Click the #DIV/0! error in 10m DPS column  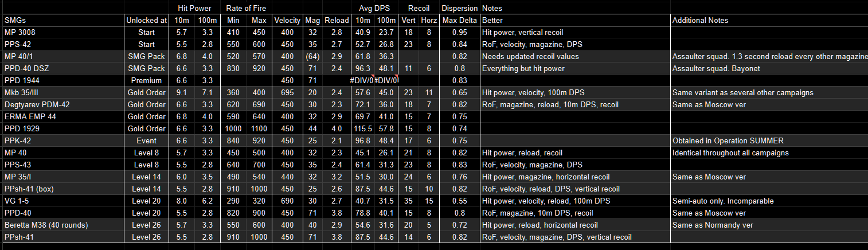tap(362, 81)
